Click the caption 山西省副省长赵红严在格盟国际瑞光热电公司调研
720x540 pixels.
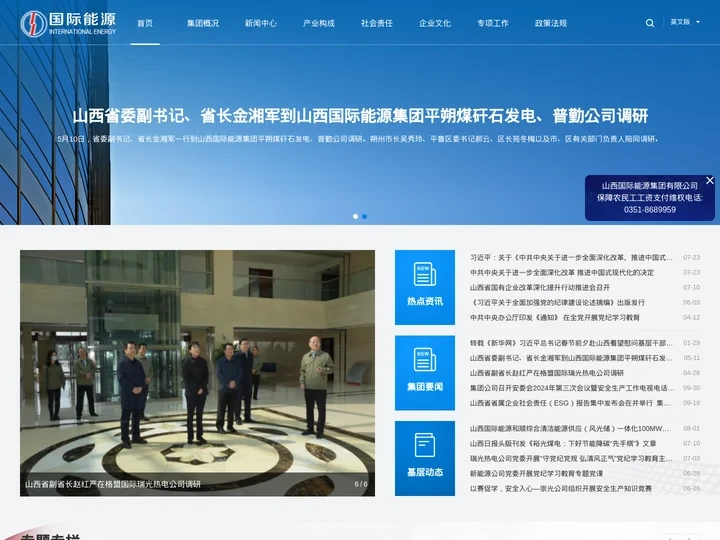[113, 484]
